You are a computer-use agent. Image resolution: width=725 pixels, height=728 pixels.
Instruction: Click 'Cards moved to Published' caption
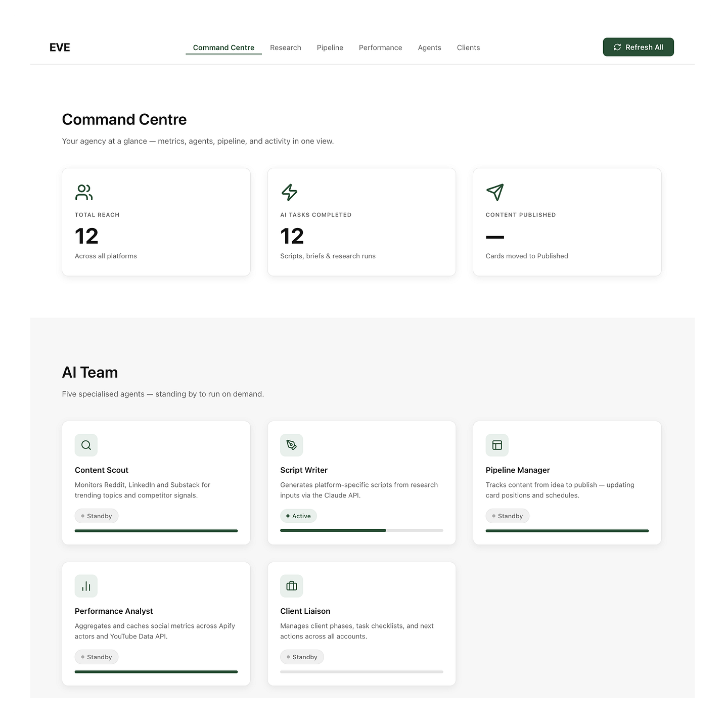(x=527, y=256)
